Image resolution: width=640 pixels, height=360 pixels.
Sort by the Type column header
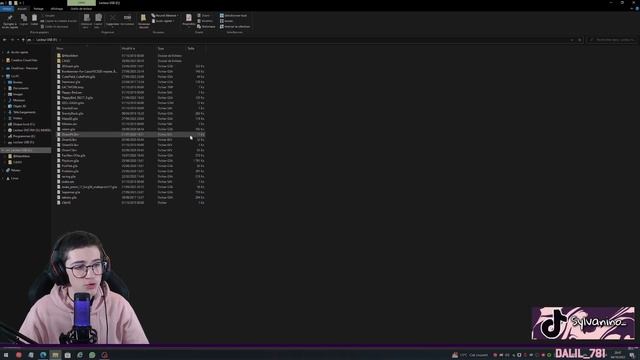161,48
